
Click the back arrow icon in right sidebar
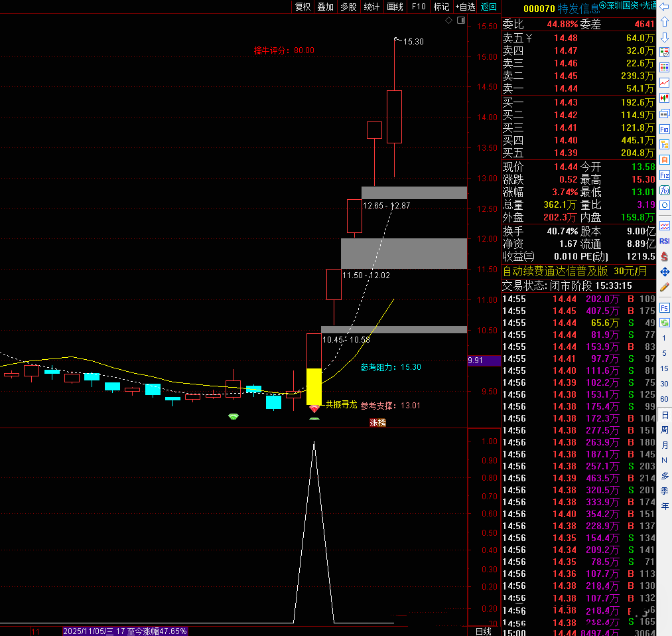point(664,7)
